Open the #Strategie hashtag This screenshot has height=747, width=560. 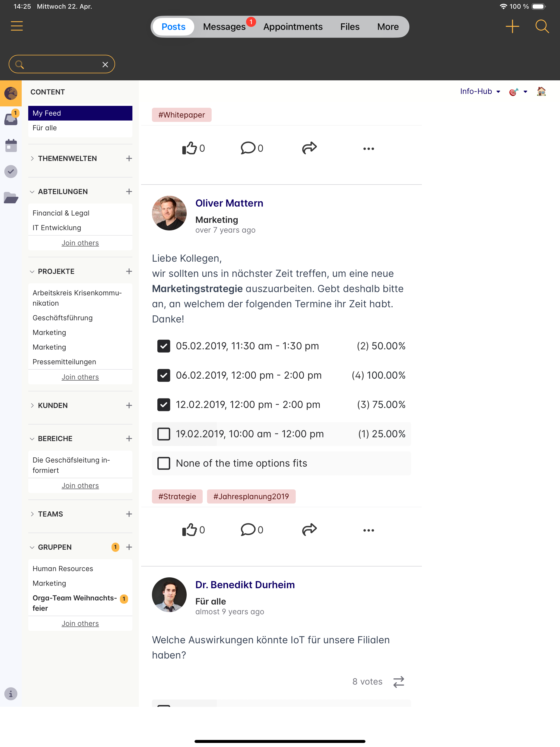pyautogui.click(x=177, y=497)
